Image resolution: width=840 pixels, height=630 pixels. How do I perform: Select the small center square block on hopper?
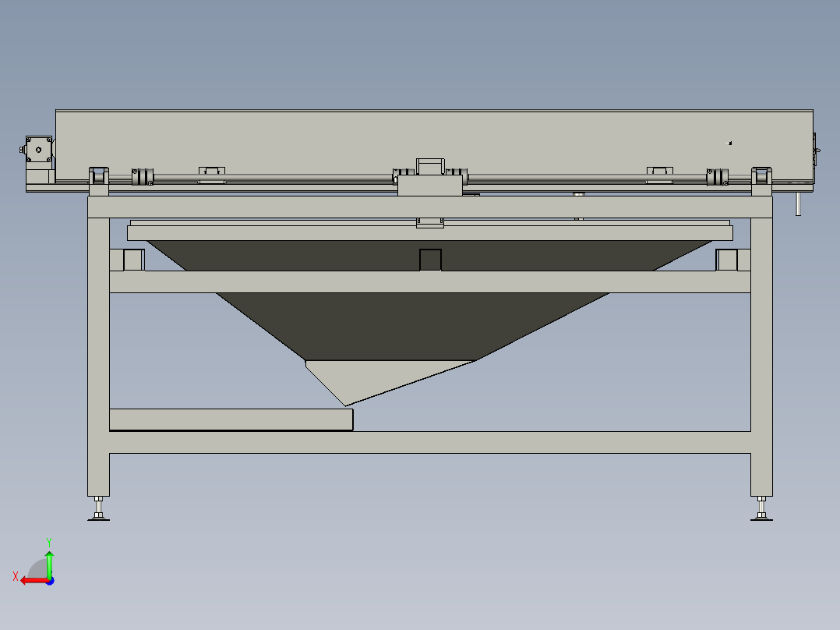[430, 260]
